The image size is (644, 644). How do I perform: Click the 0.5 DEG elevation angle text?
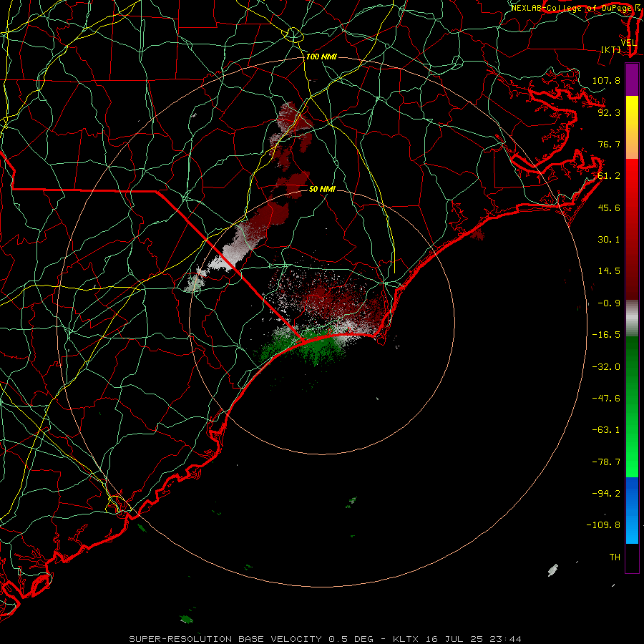(351, 639)
